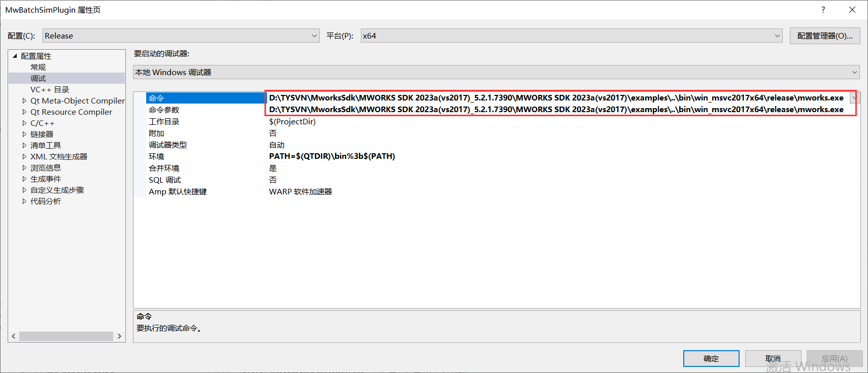Click the 环境 PATH value field

click(x=332, y=156)
